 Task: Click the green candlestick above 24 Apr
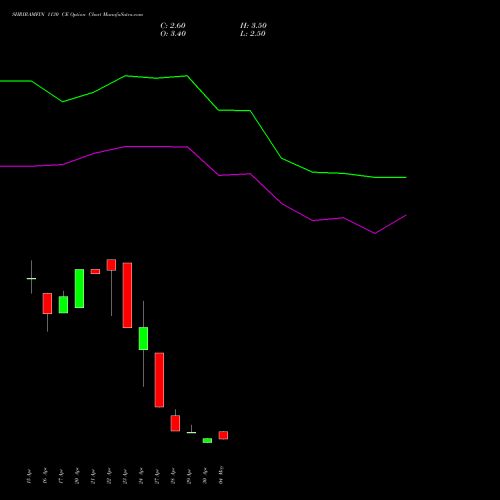click(x=143, y=338)
